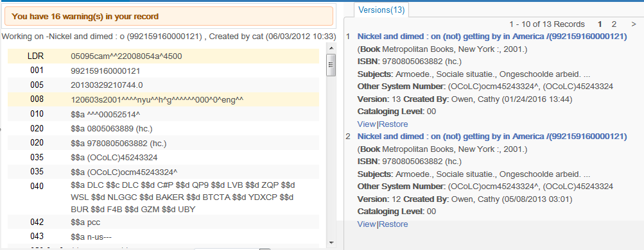Click current page number 1

pos(600,24)
